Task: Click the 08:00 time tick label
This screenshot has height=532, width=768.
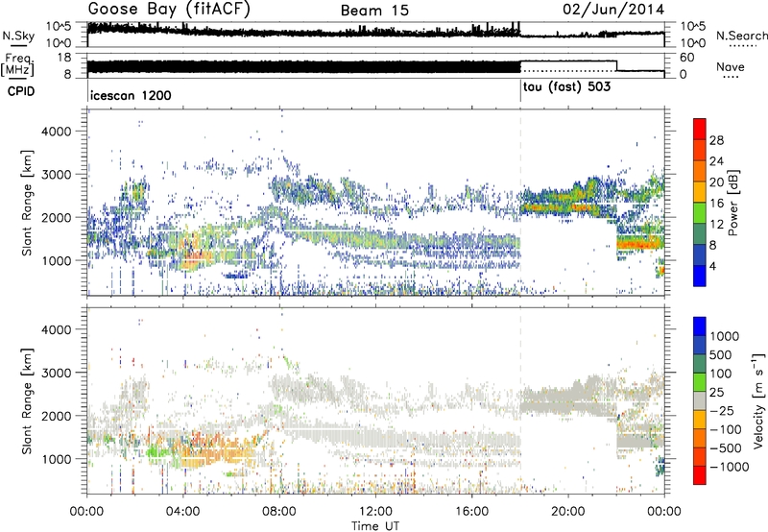Action: point(279,512)
